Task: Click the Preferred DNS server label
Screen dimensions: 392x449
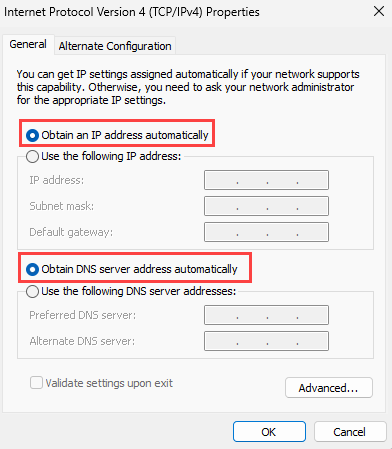Action: (x=83, y=315)
